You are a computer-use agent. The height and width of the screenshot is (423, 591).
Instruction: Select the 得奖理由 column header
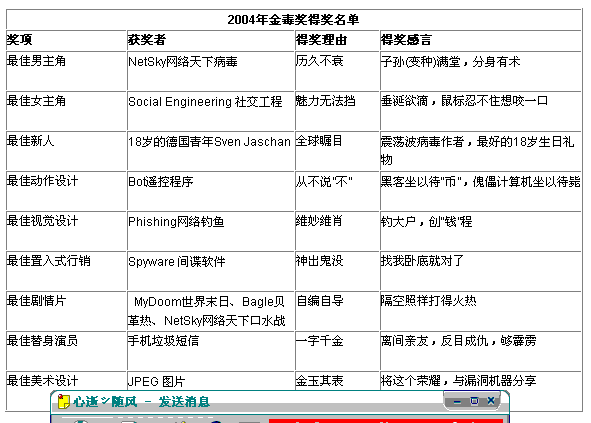[337, 40]
